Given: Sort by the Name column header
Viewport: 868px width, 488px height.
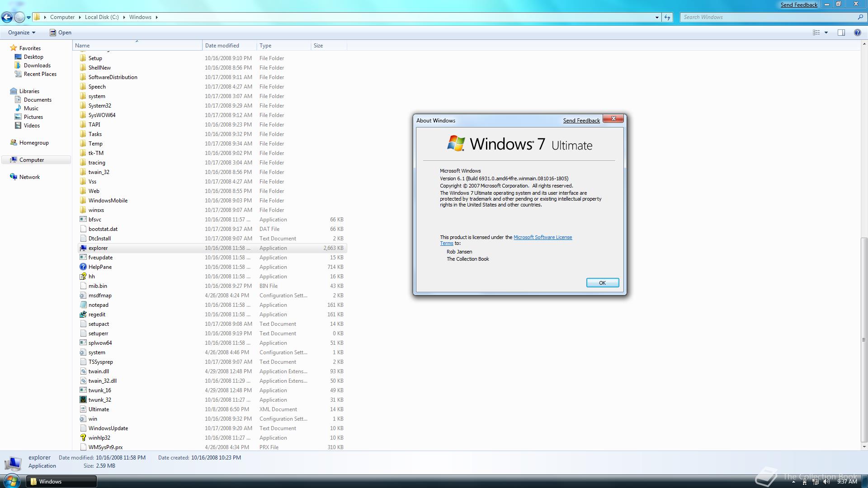Looking at the screenshot, I should (x=137, y=46).
